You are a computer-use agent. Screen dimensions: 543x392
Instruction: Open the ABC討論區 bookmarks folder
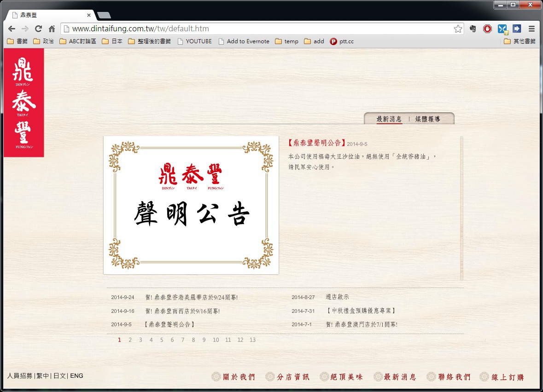78,41
